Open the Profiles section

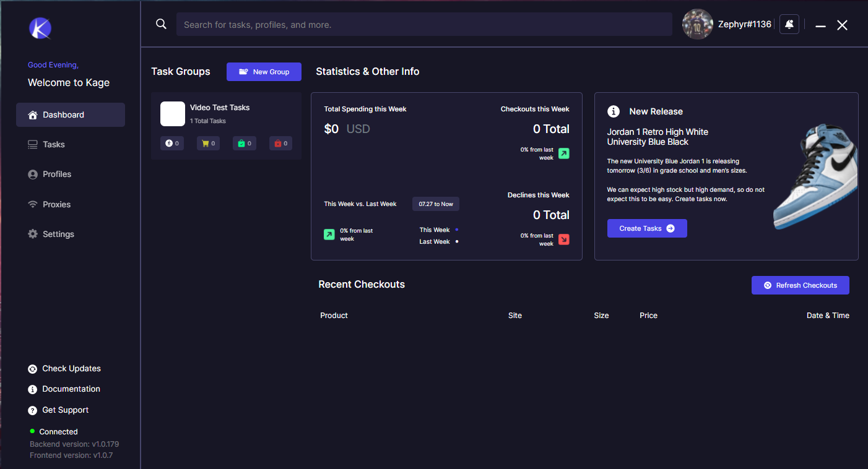pyautogui.click(x=56, y=174)
